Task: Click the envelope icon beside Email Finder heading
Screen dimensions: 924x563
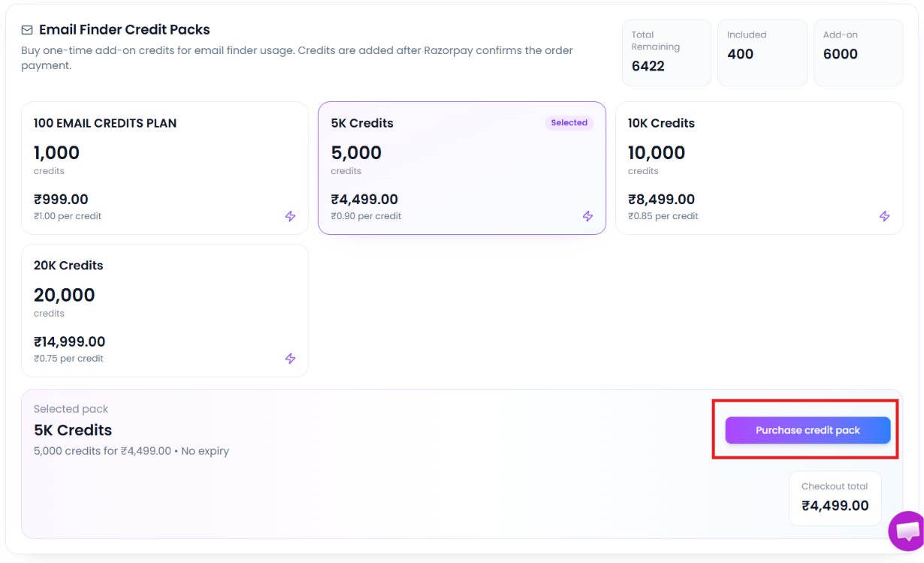Action: pyautogui.click(x=27, y=30)
